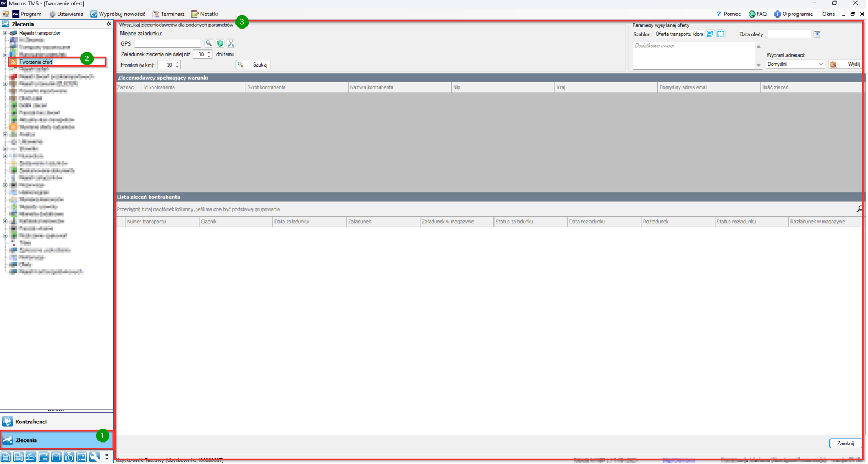
Task: Click the money bag icon in bottom toolbar
Action: click(69, 458)
